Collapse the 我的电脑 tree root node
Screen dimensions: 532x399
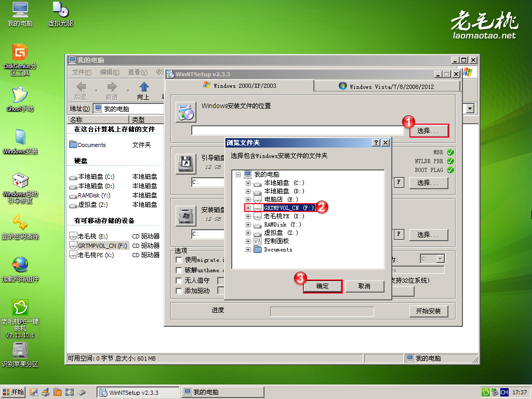pos(238,175)
